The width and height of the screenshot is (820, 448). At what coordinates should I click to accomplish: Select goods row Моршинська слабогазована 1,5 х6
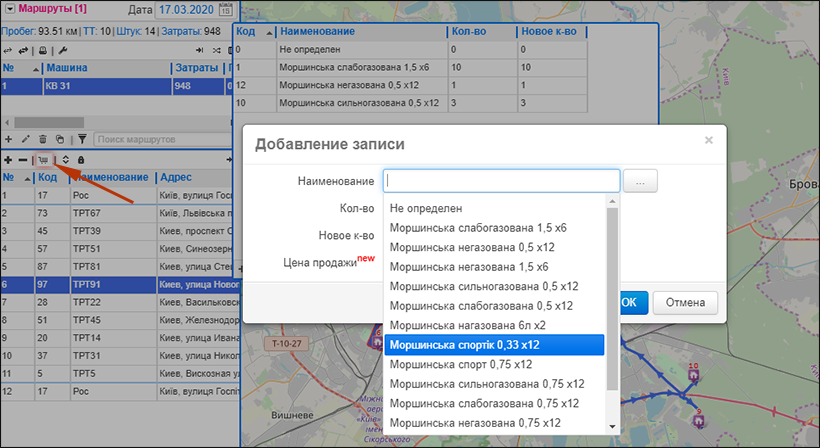click(411, 67)
